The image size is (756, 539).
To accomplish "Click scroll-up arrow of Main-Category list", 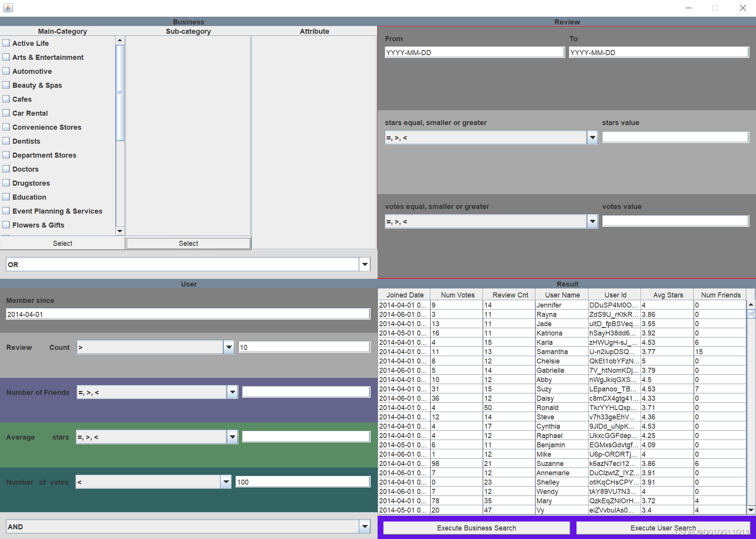I will (120, 40).
